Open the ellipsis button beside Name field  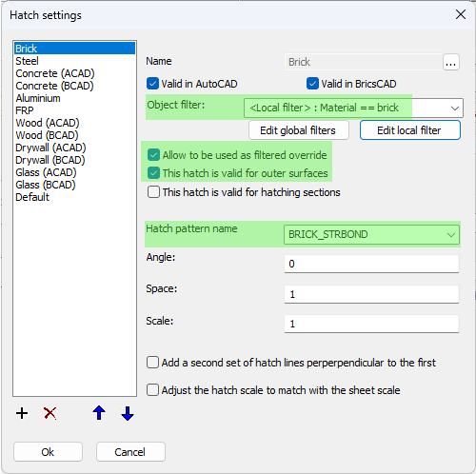(451, 62)
